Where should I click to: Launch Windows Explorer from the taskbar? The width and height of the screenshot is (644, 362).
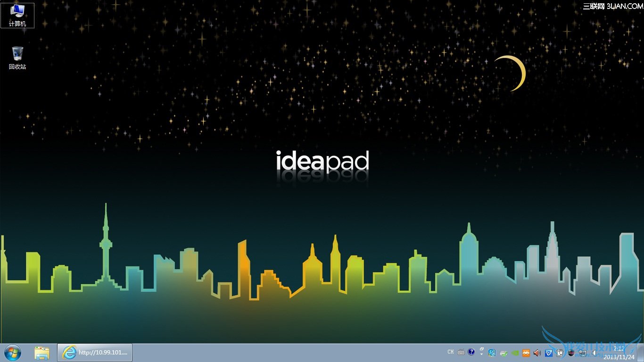pos(42,353)
